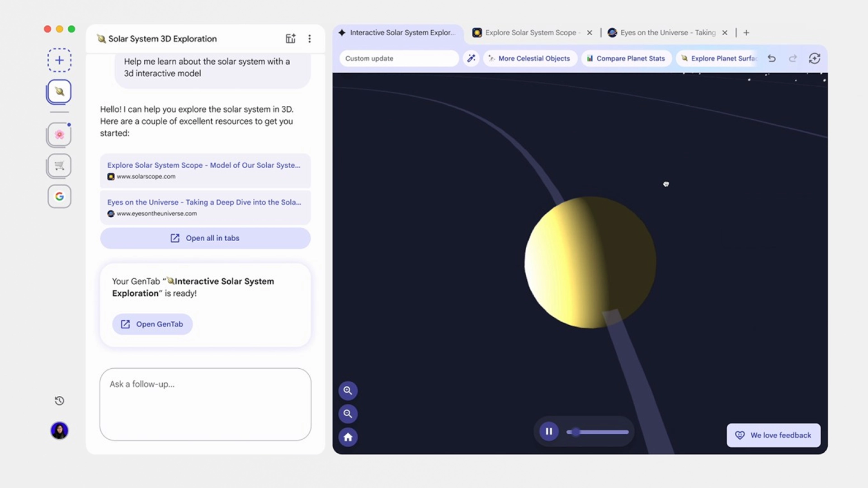Open the history clock icon
The width and height of the screenshot is (868, 488).
point(59,401)
